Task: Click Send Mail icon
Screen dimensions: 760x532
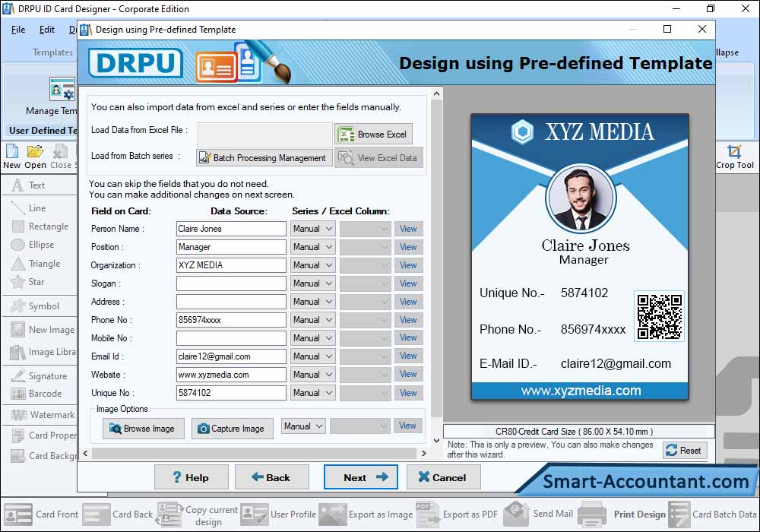Action: click(x=516, y=513)
